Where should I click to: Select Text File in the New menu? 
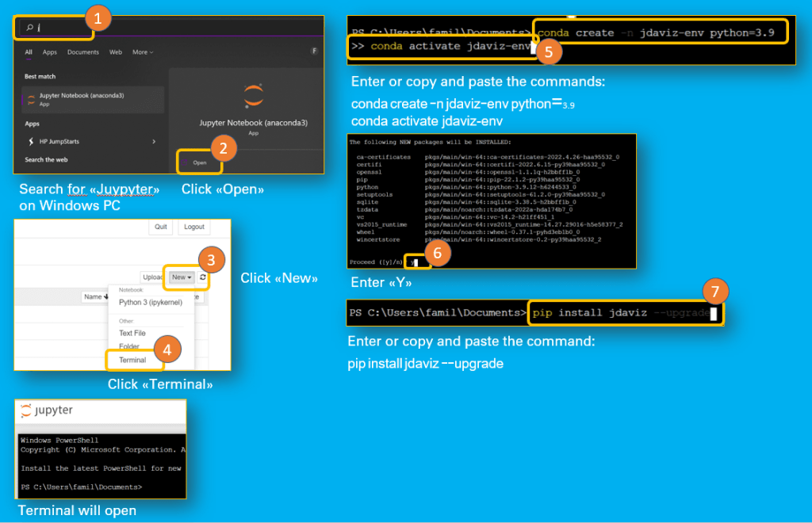132,334
